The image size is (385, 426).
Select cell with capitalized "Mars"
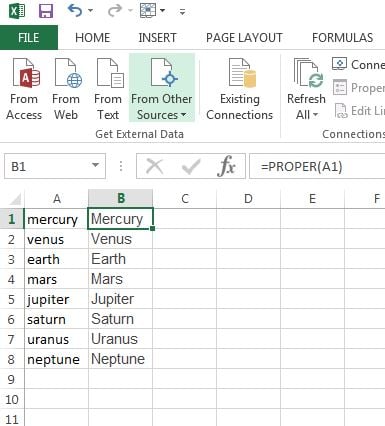click(121, 279)
